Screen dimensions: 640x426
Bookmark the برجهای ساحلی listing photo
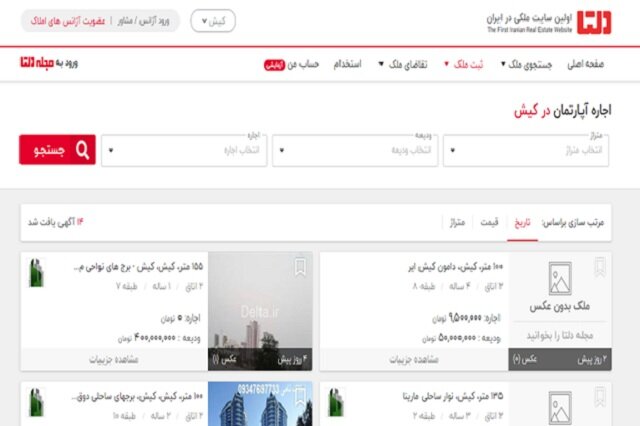[x=300, y=397]
